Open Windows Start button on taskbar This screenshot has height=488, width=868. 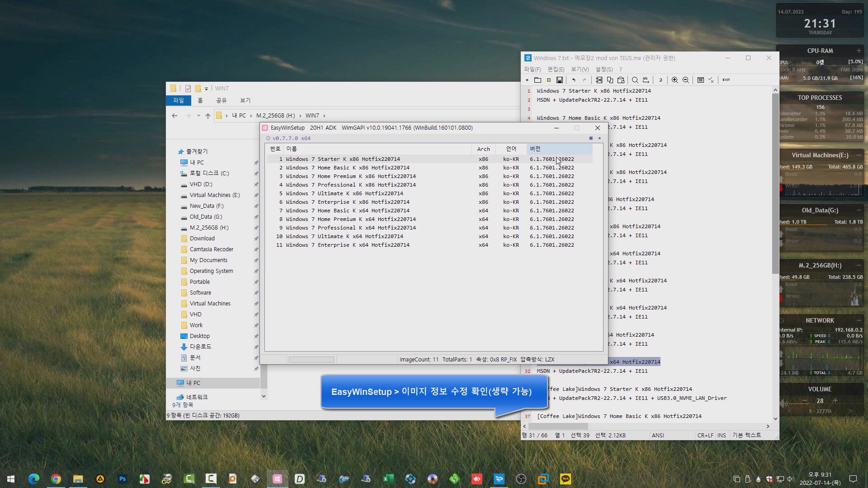coord(11,479)
